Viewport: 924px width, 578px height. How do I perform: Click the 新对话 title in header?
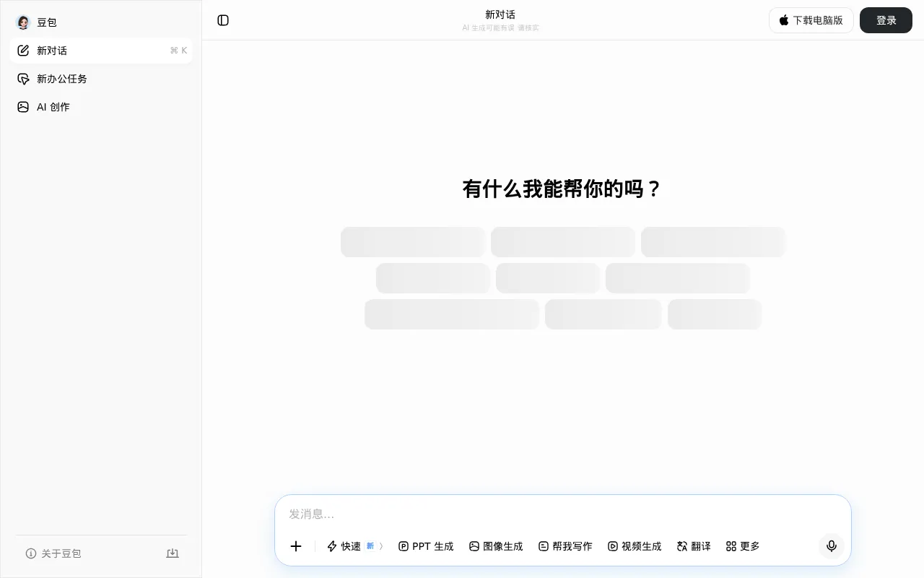pos(500,14)
